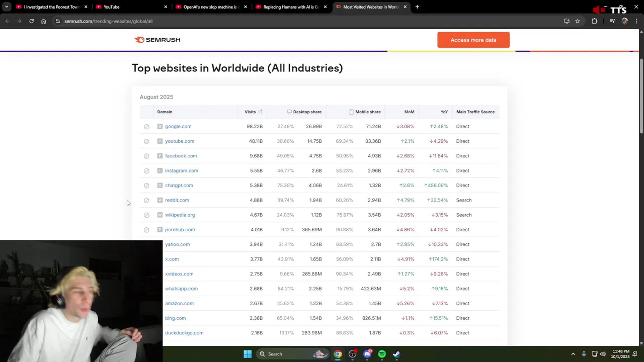Screen dimensions: 644x362
Task: Sort table by Visits column
Action: click(x=253, y=112)
